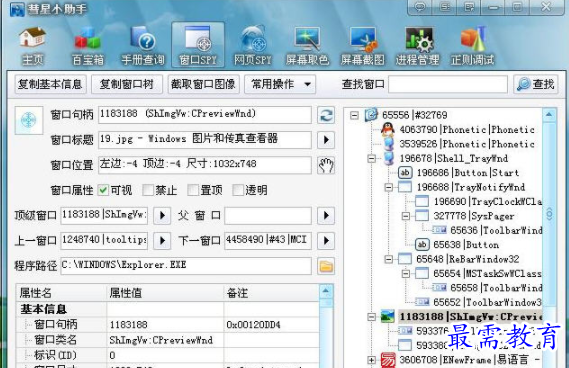Click the property table scroll up arrow

tap(326, 291)
